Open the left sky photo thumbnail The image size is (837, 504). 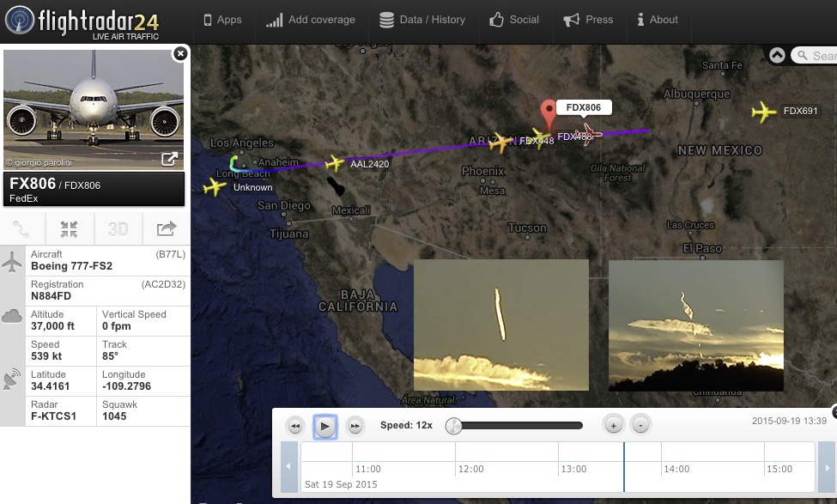(x=501, y=325)
